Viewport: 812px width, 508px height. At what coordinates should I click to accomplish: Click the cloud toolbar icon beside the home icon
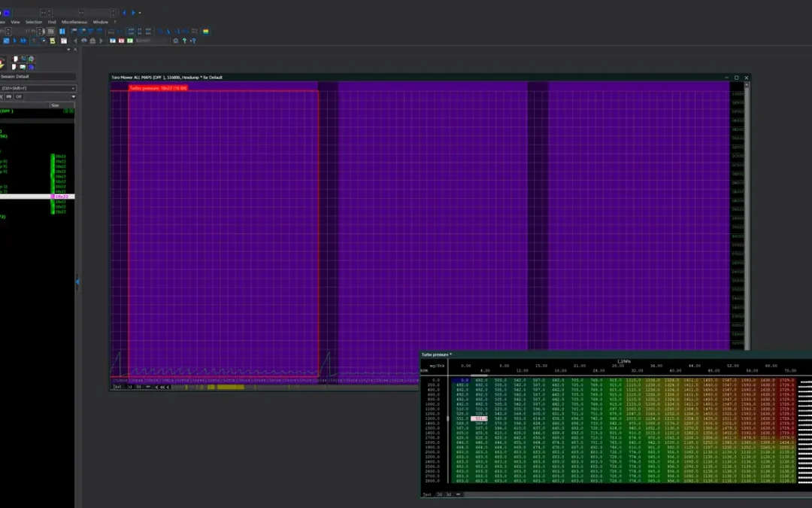coord(84,41)
